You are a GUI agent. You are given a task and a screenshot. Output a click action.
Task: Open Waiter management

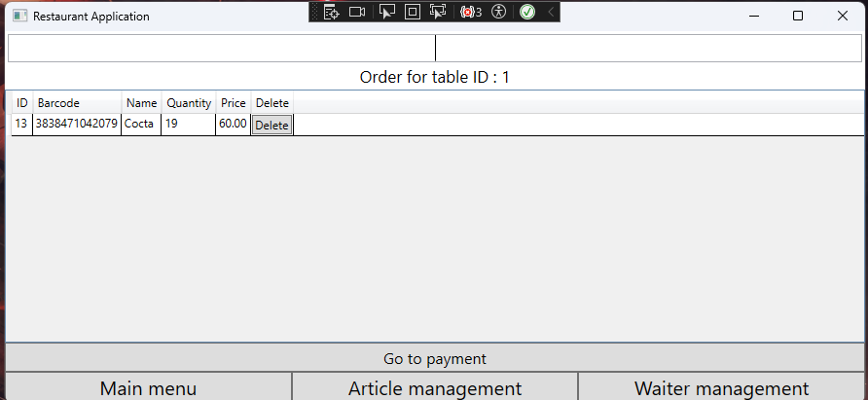[x=721, y=386]
